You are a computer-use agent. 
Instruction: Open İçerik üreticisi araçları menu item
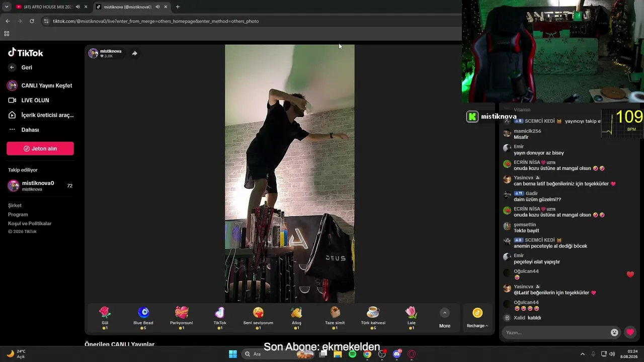[41, 115]
